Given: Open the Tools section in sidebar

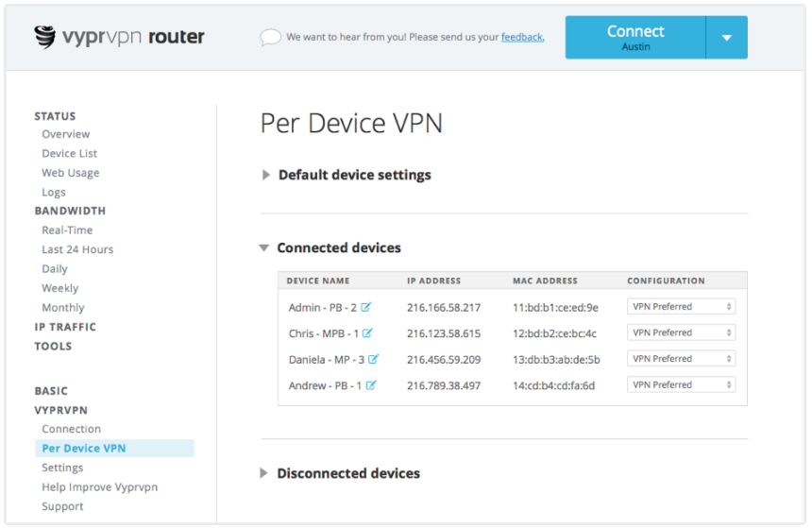Looking at the screenshot, I should coord(53,347).
